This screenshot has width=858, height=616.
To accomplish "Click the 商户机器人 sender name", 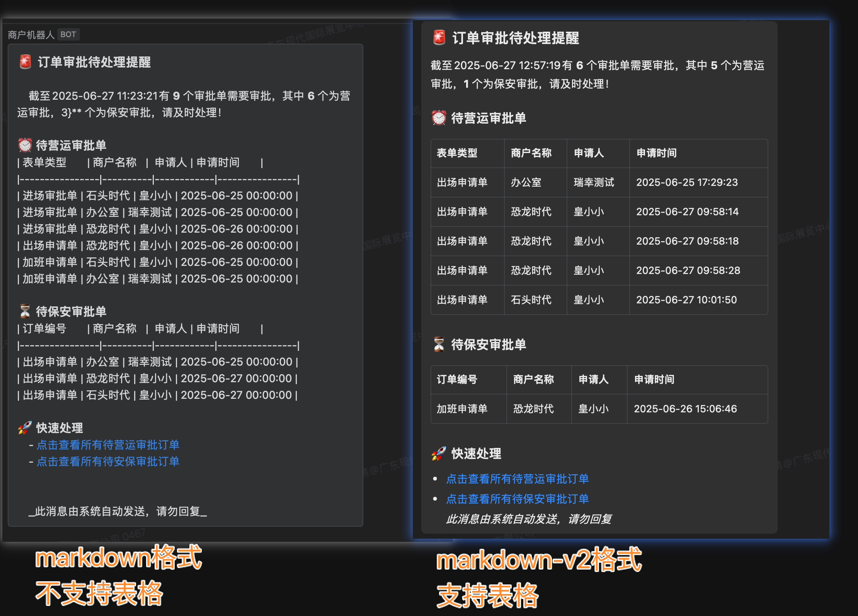I will coord(30,34).
